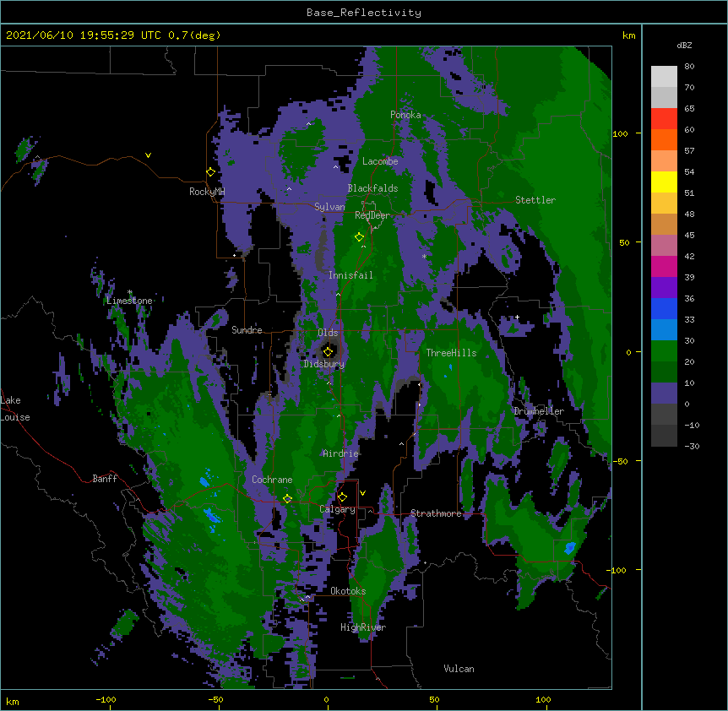Pick the magenta legend swatch below 42
The height and width of the screenshot is (711, 728).
tap(664, 266)
